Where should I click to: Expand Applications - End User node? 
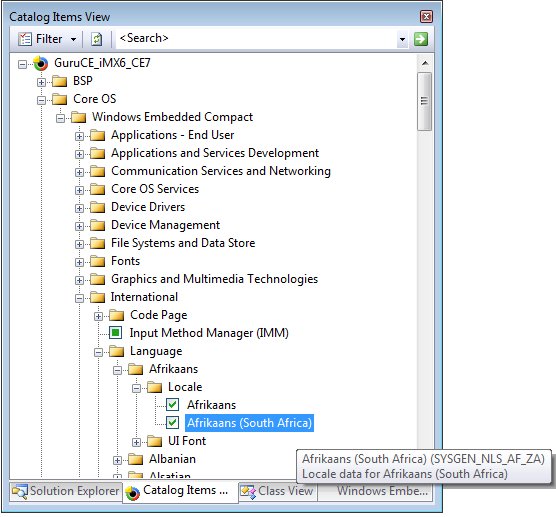coord(79,136)
